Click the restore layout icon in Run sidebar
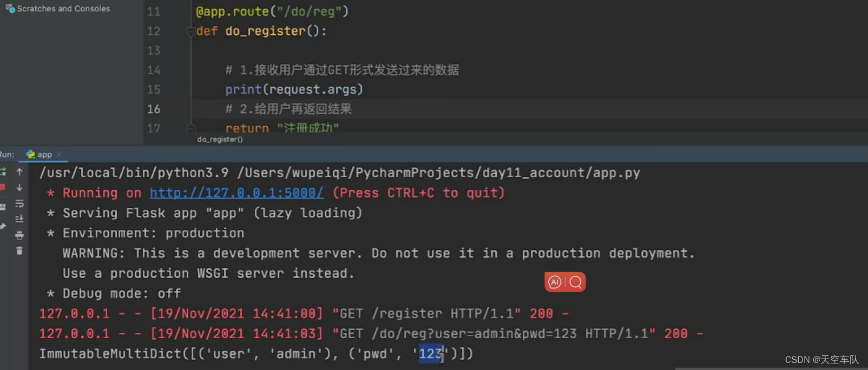This screenshot has width=868, height=370. (x=3, y=206)
